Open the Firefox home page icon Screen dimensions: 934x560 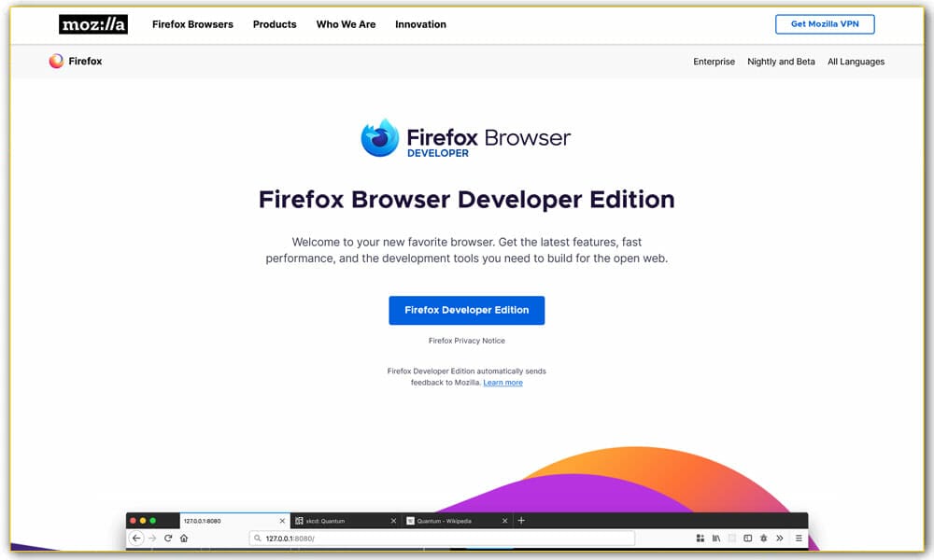coord(183,538)
